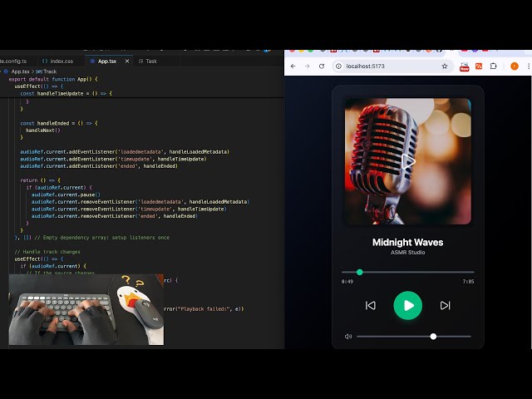Click the 'const handleTimeUpdate' sticky line

(66, 93)
